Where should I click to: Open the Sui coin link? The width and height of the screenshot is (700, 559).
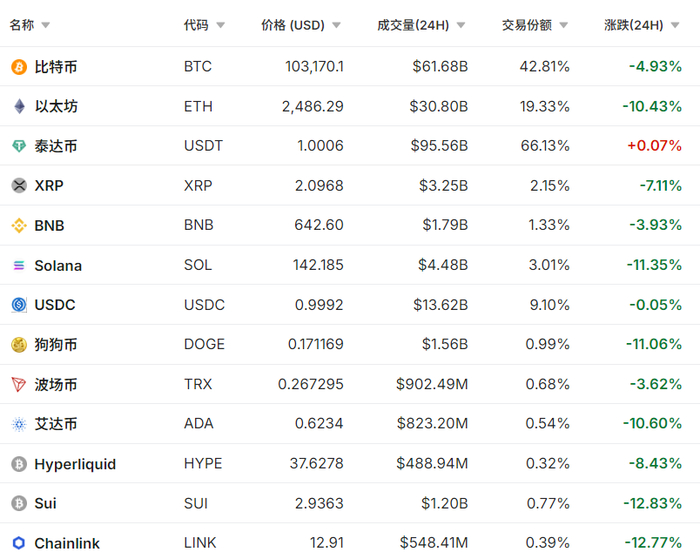(x=46, y=503)
